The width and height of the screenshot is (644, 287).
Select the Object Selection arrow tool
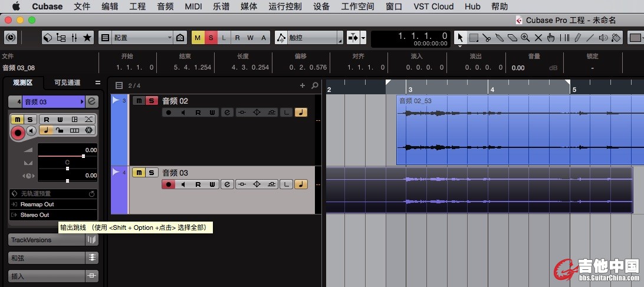pos(461,38)
